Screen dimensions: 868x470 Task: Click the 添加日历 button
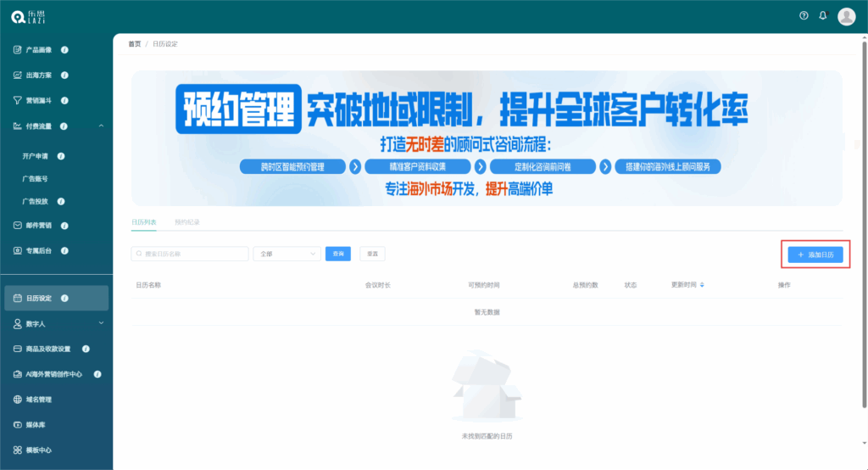[815, 255]
